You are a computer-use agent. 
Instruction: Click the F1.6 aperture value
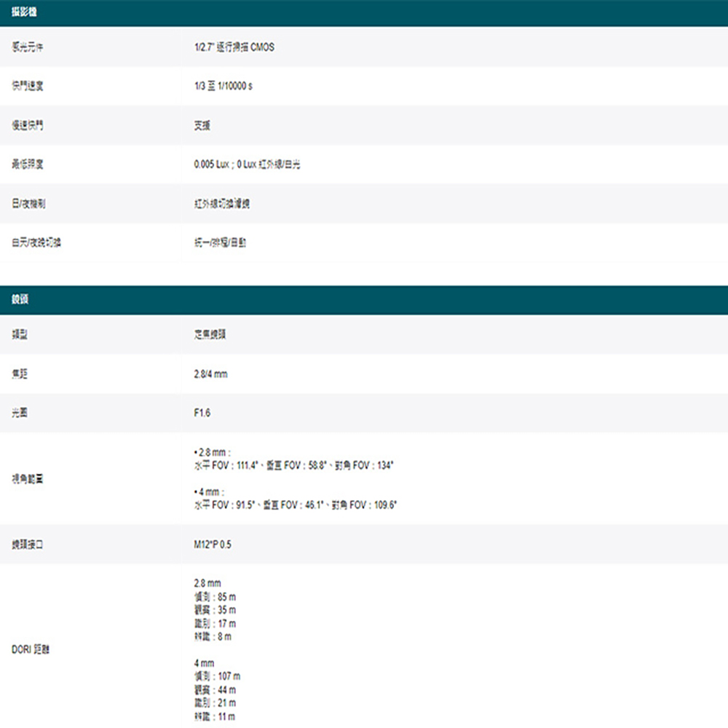click(202, 412)
